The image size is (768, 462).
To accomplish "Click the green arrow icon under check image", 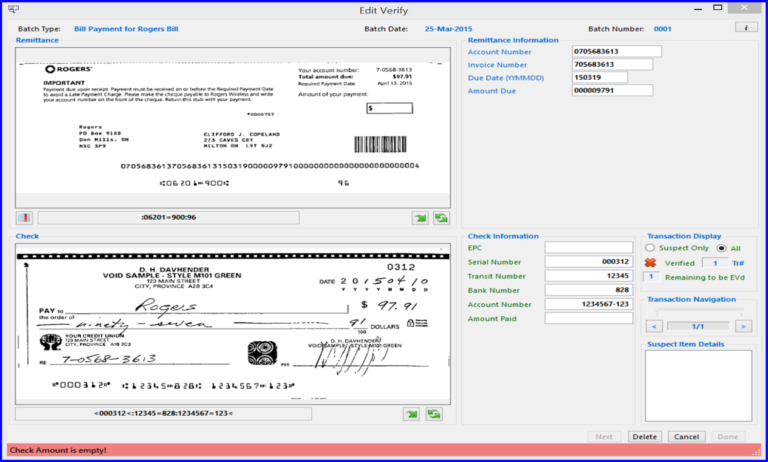I will click(x=411, y=414).
